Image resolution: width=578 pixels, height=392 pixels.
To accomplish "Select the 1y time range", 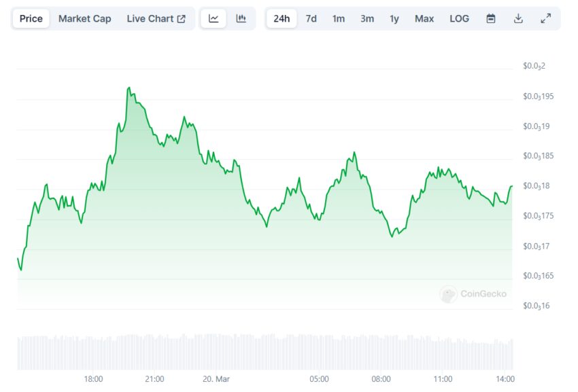I will pyautogui.click(x=394, y=18).
